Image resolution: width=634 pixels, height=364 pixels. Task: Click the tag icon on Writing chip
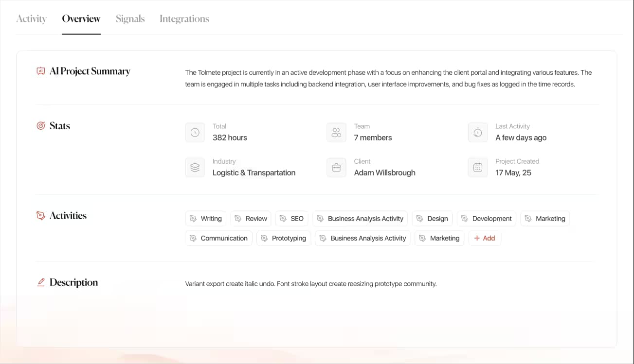(193, 219)
